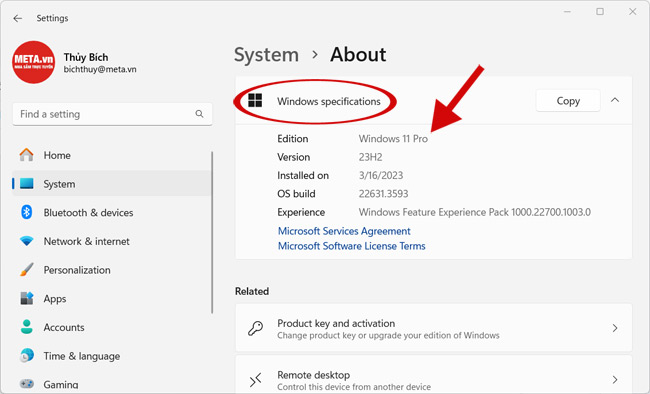Click chevron beside Remote desktop
The height and width of the screenshot is (394, 650).
615,379
